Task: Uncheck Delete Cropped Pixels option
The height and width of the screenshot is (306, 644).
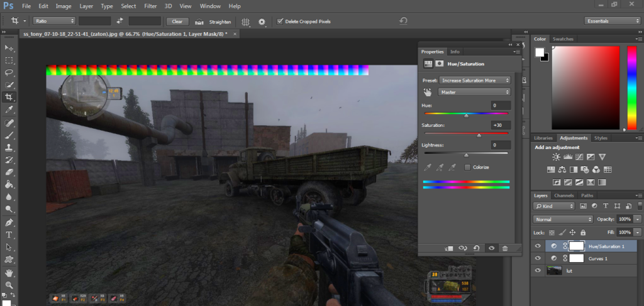Action: tap(280, 21)
